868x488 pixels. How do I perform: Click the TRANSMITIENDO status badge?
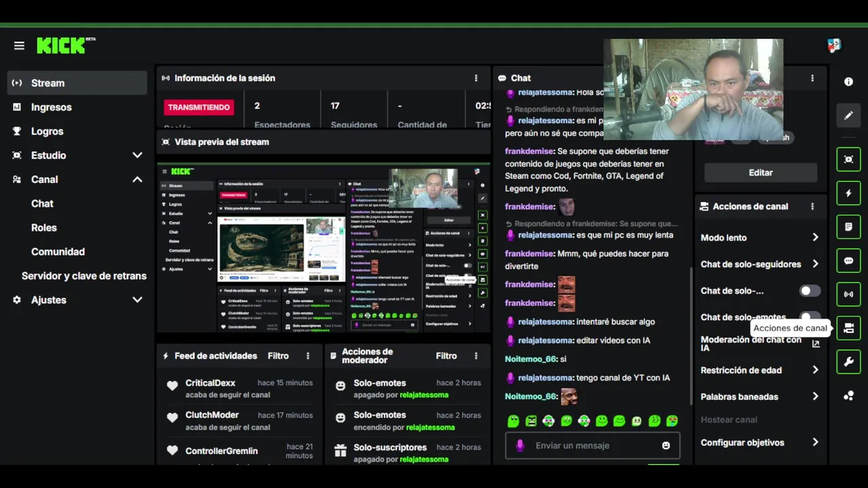(x=199, y=107)
